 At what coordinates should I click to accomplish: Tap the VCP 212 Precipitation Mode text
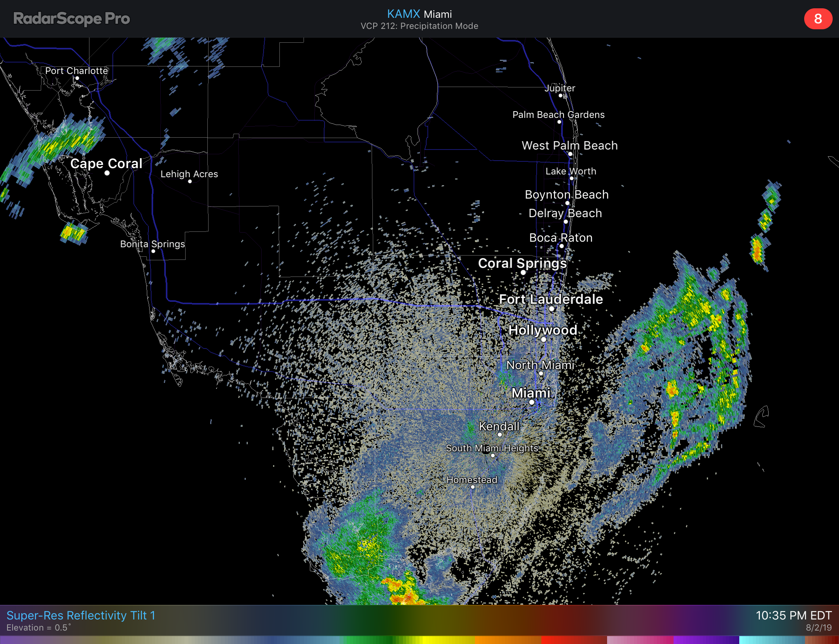tap(419, 26)
